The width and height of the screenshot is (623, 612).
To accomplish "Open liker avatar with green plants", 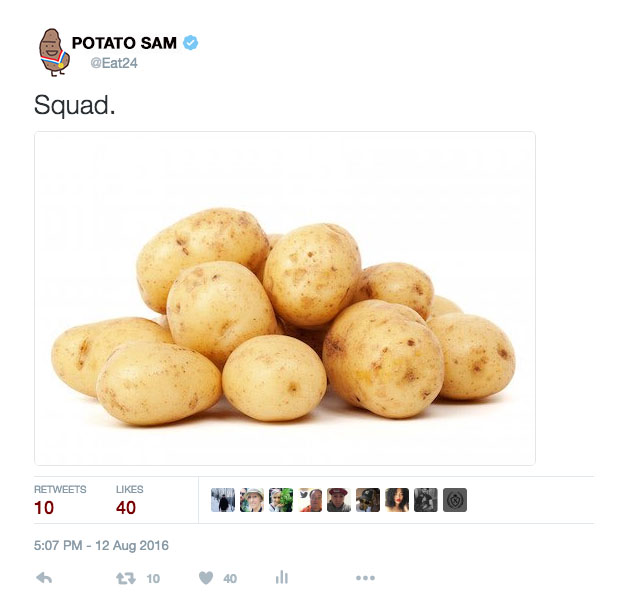I will [x=281, y=500].
